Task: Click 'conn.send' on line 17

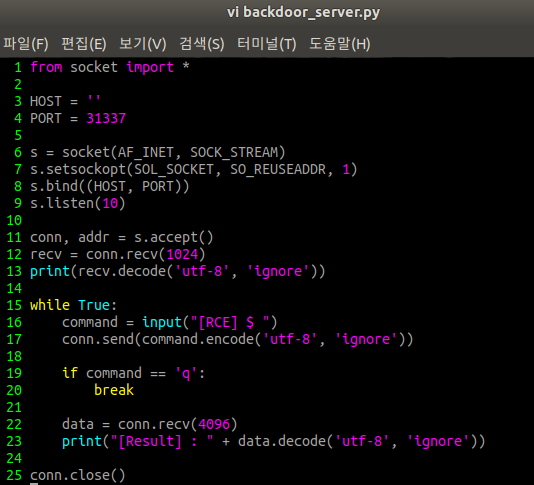Action: (x=98, y=339)
